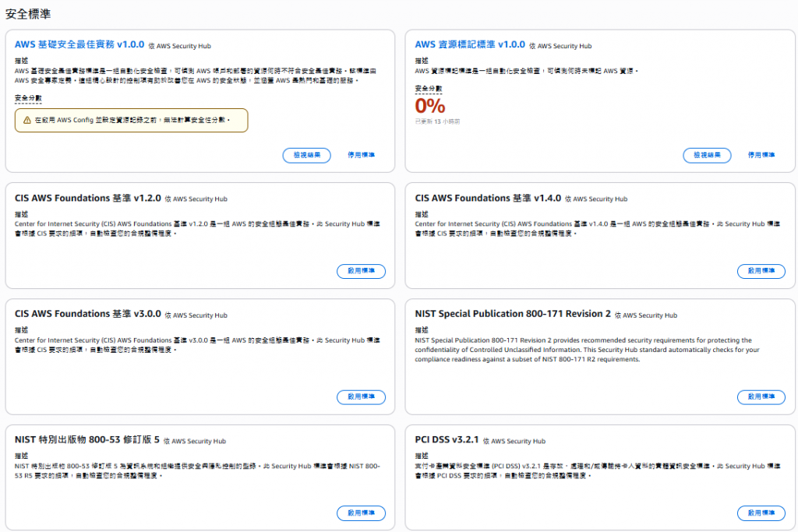Click the 安全標準 page heading
The image size is (798, 532).
[28, 14]
